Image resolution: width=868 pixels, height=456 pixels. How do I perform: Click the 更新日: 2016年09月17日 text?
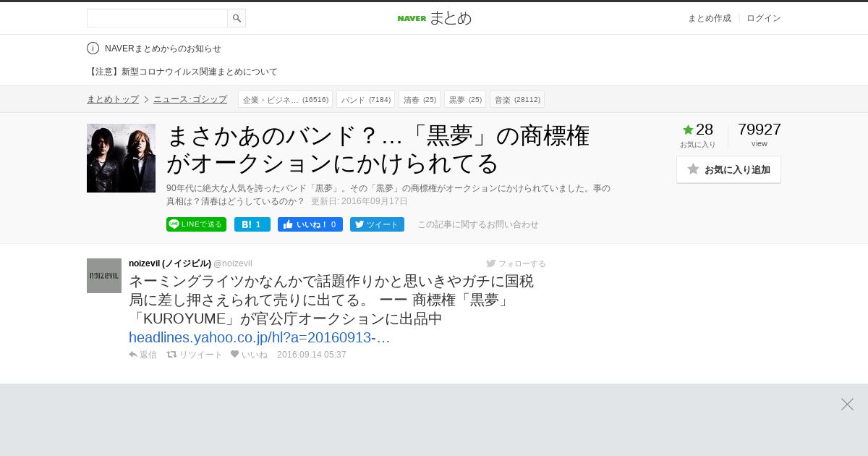[359, 201]
